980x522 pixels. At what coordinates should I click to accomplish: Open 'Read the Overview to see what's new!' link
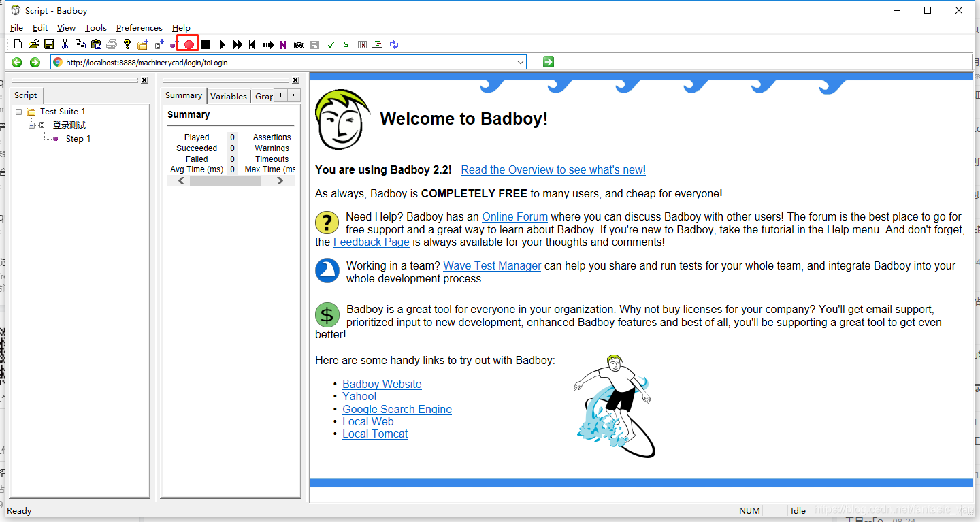tap(553, 170)
